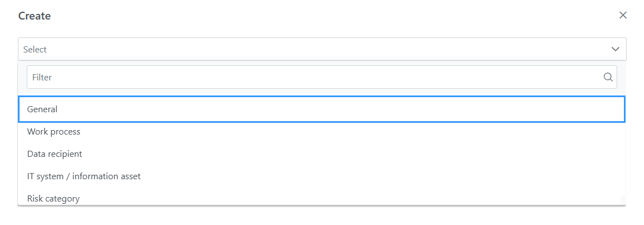Image resolution: width=644 pixels, height=225 pixels.
Task: Click the Filter placeholder text
Action: coord(42,77)
